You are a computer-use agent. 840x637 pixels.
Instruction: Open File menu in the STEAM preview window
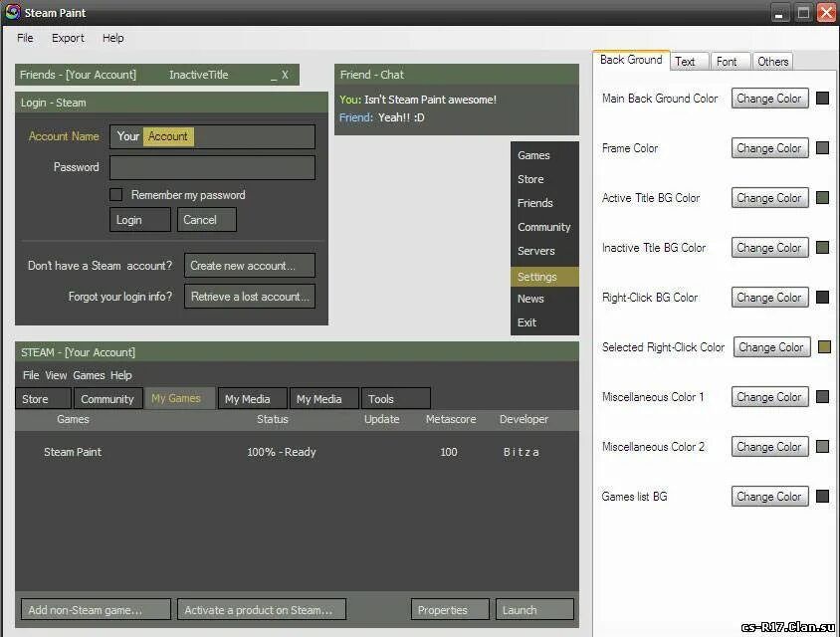click(31, 375)
